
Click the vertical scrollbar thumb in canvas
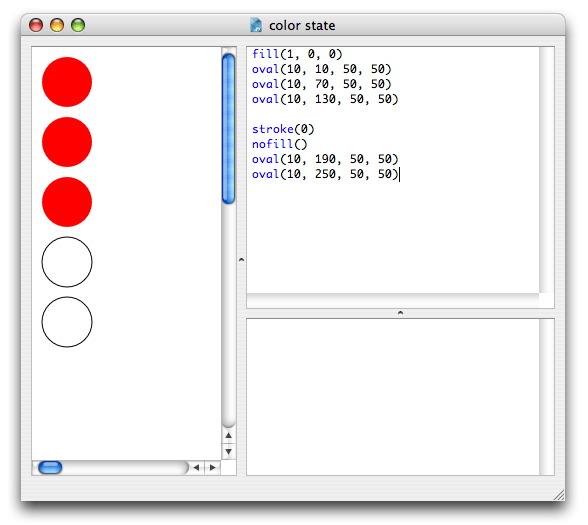coord(228,129)
